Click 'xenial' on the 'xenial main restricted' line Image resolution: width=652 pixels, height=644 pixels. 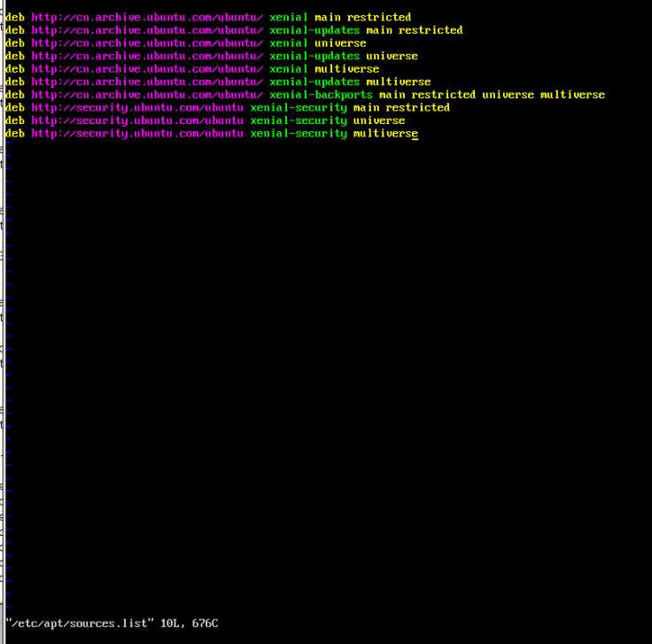point(288,18)
